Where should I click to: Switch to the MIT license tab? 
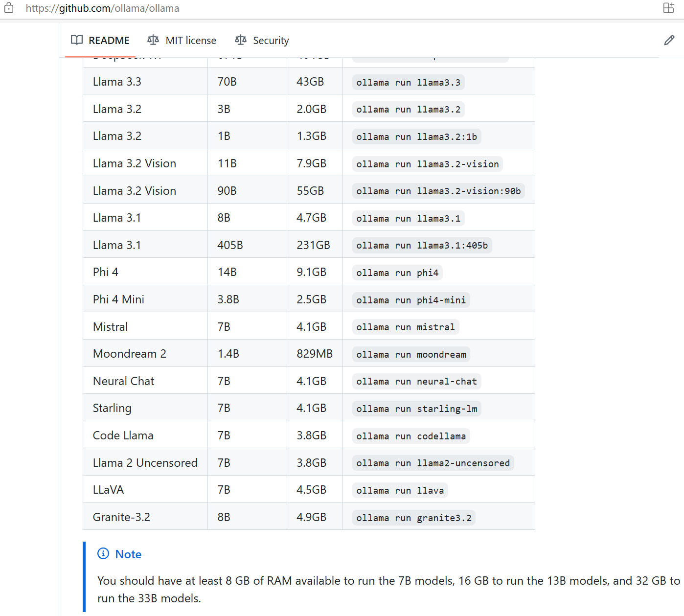(182, 41)
